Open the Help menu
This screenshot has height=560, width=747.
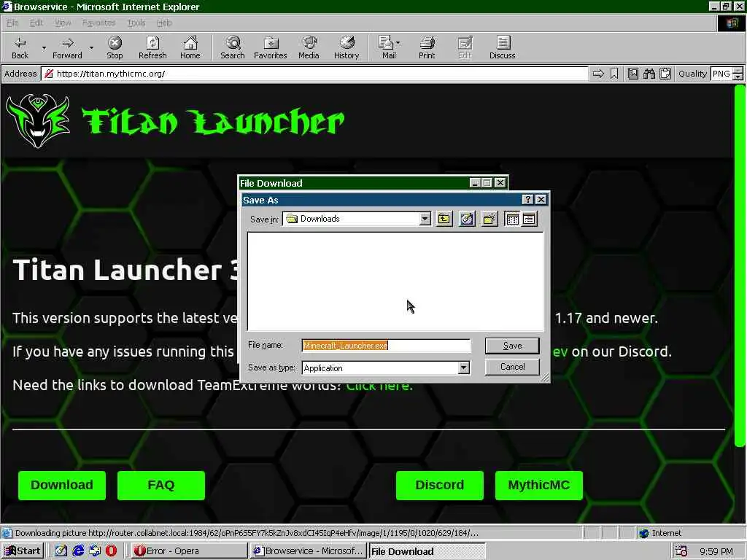[x=164, y=23]
